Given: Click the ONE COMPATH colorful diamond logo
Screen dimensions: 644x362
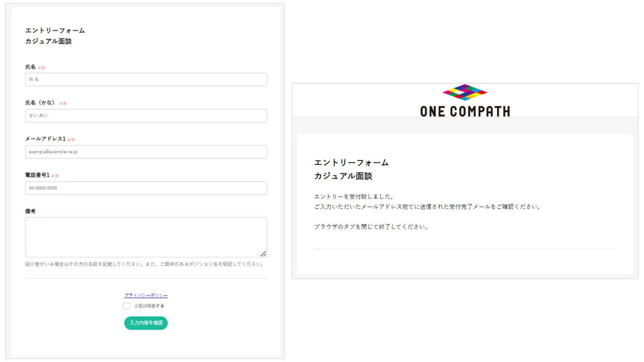Looking at the screenshot, I should pyautogui.click(x=465, y=92).
